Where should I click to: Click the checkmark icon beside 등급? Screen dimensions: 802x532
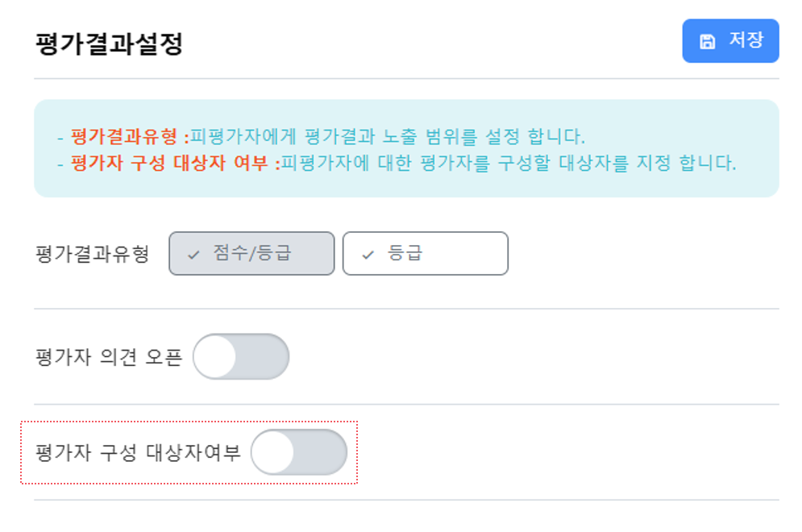click(368, 255)
